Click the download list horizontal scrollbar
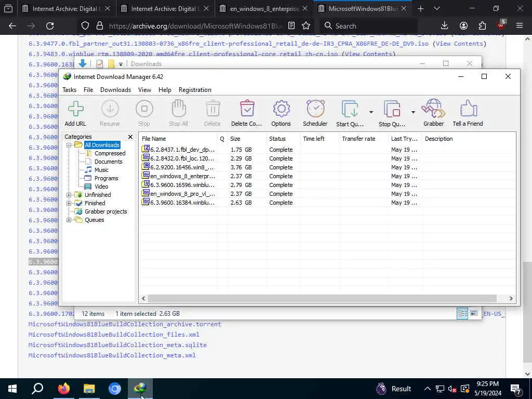Screen dimensions: 532x399 pyautogui.click(x=322, y=299)
